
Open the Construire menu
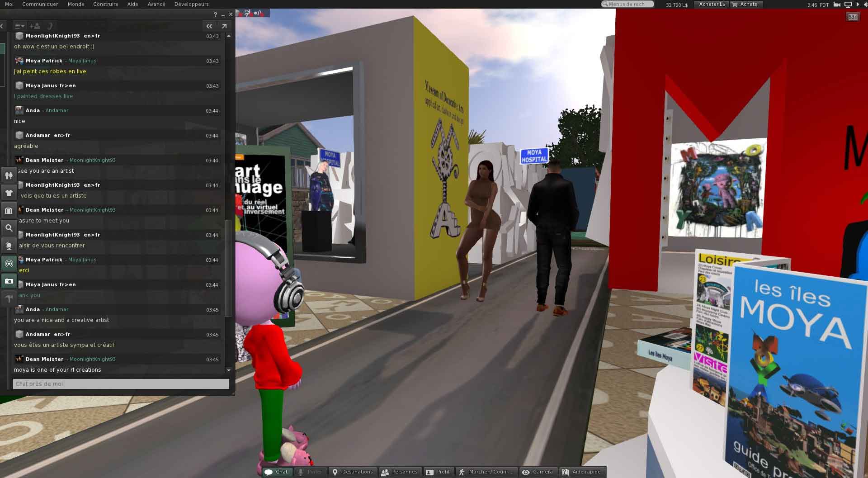pyautogui.click(x=105, y=4)
